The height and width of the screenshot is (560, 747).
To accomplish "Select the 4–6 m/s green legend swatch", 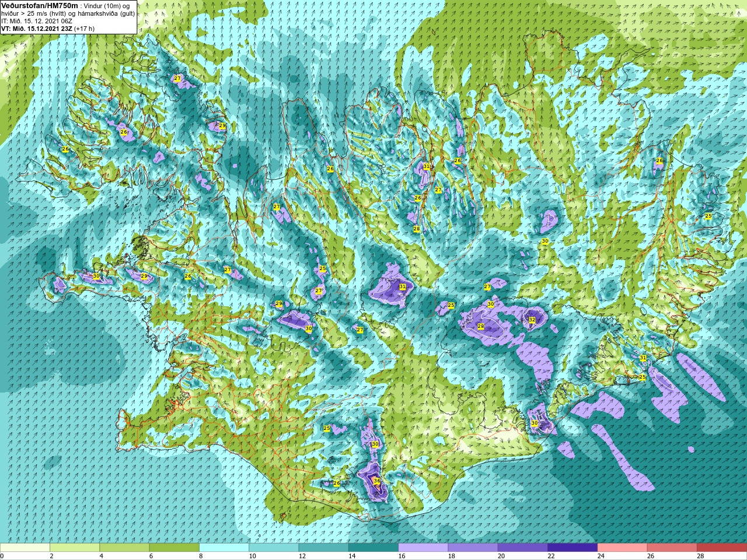I will (124, 548).
